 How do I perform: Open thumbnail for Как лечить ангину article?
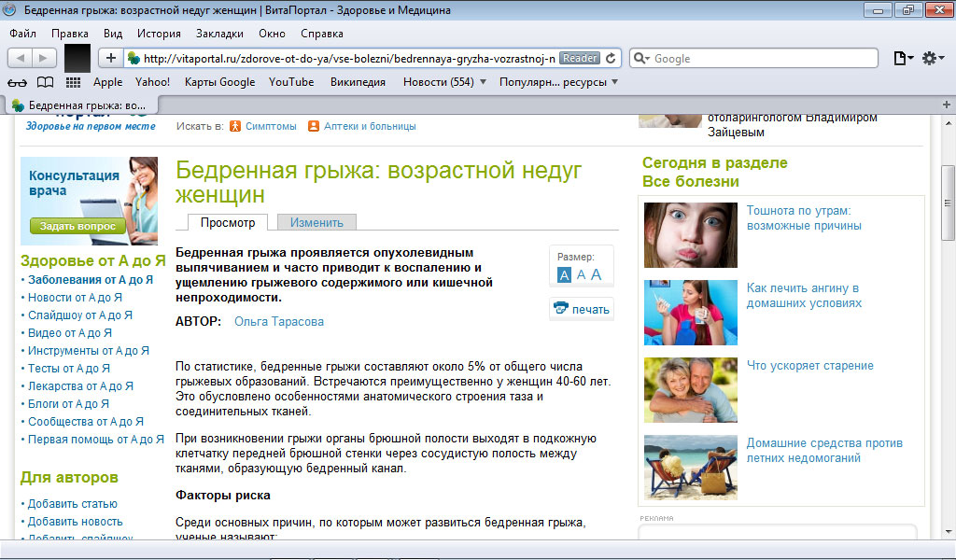click(690, 313)
